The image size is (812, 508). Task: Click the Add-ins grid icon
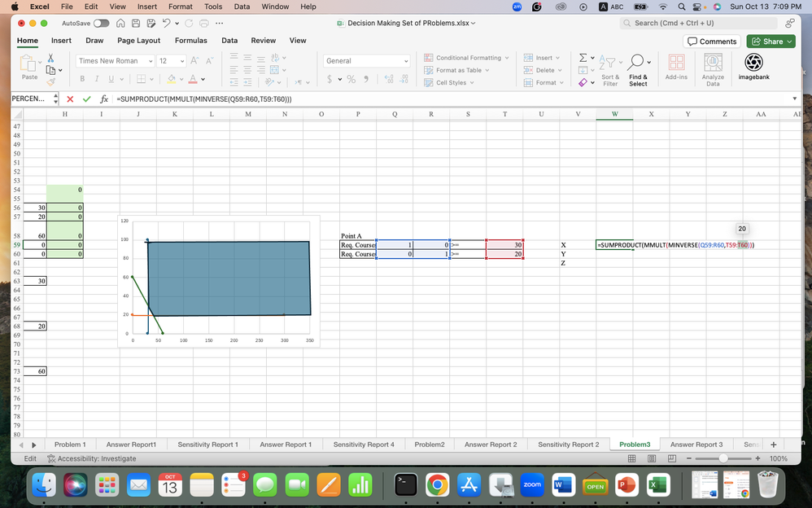(x=677, y=62)
